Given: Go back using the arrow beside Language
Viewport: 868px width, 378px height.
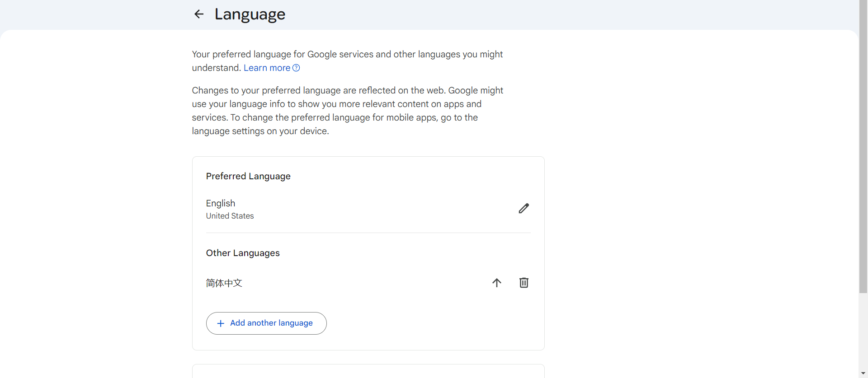Looking at the screenshot, I should tap(199, 14).
